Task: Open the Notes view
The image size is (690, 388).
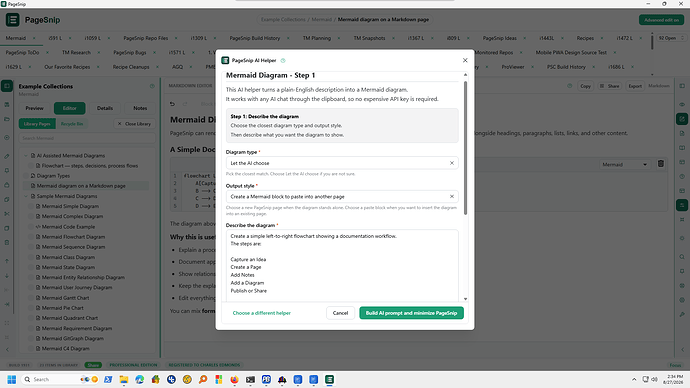Action: [140, 108]
